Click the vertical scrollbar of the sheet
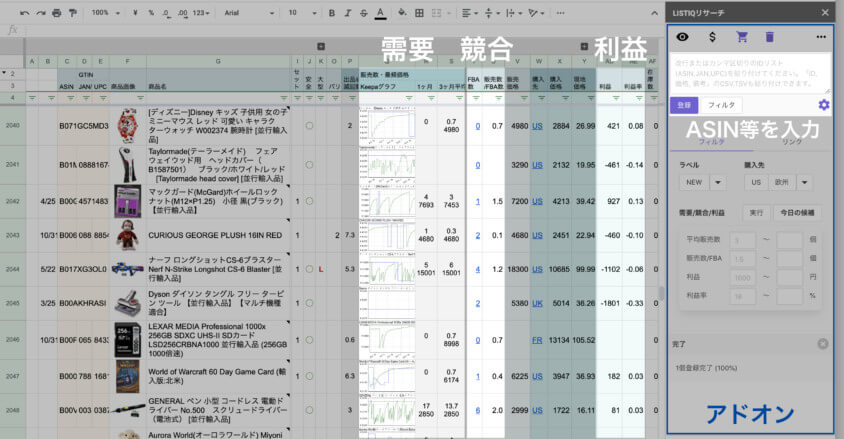 click(x=661, y=294)
